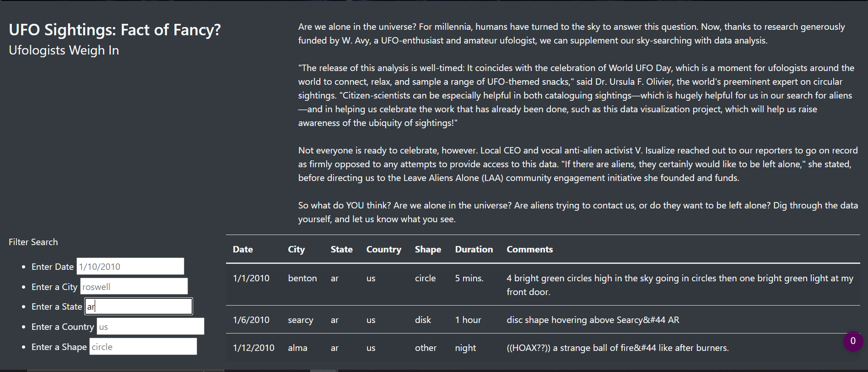868x372 pixels.
Task: Select the 'benton' city cell
Action: pyautogui.click(x=302, y=278)
